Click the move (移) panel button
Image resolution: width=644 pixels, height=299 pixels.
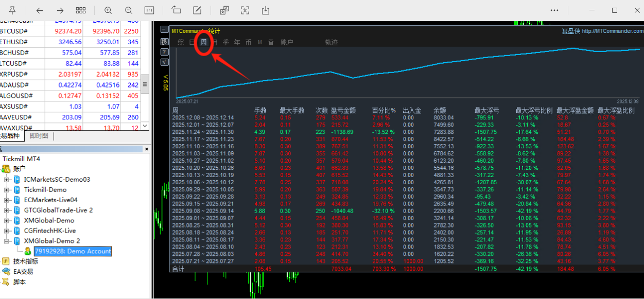click(x=164, y=41)
